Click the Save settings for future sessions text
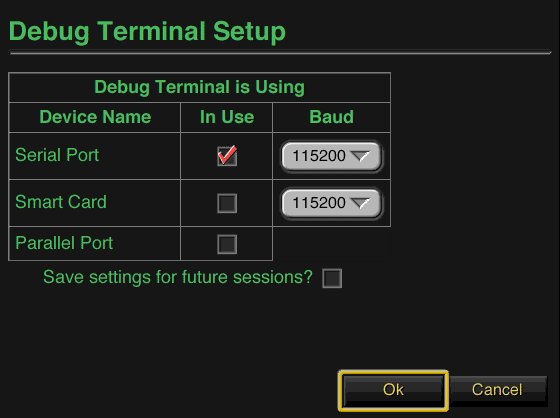 178,277
